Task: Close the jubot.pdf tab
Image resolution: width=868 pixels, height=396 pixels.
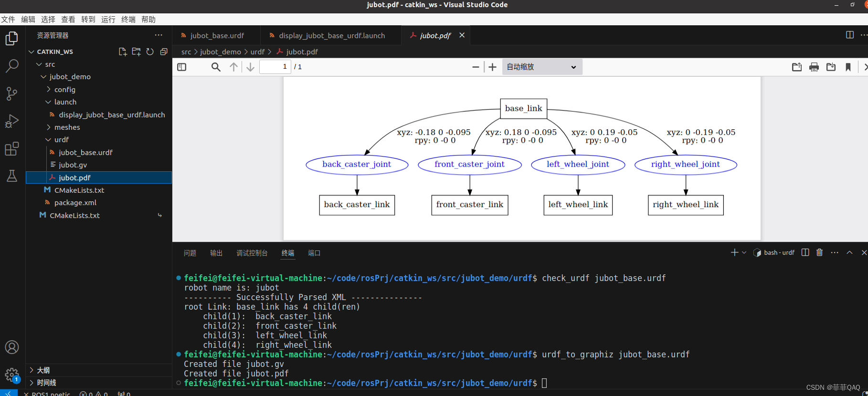Action: (462, 35)
